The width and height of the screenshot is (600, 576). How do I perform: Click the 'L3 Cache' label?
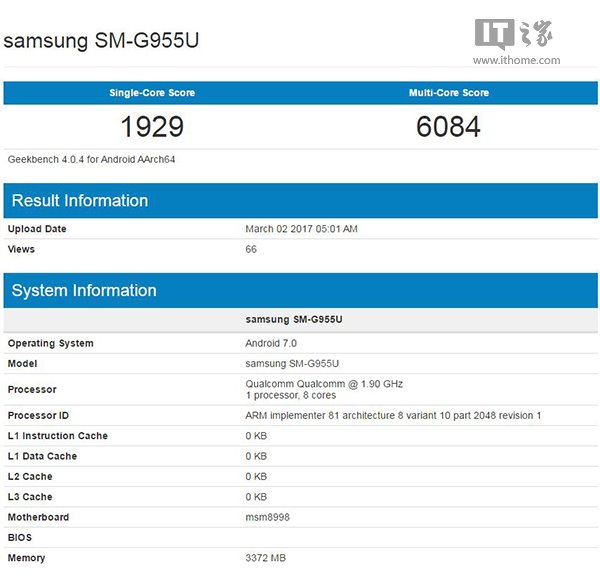(x=30, y=497)
